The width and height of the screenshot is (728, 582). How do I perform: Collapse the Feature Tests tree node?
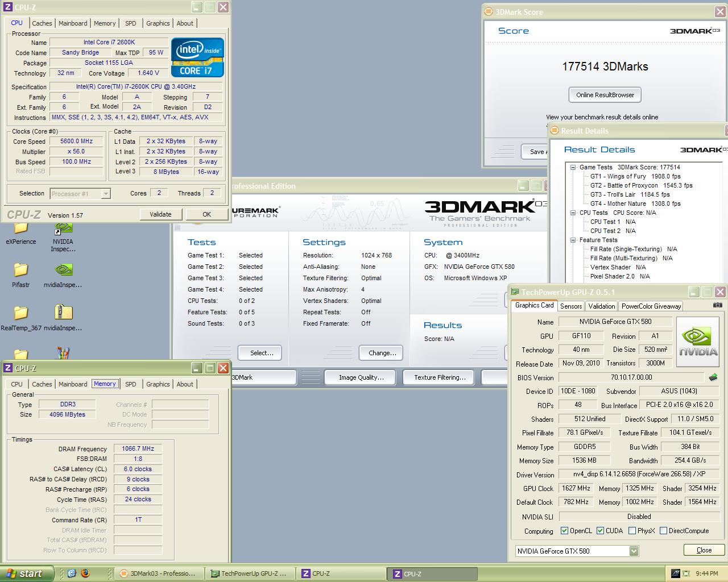click(573, 240)
